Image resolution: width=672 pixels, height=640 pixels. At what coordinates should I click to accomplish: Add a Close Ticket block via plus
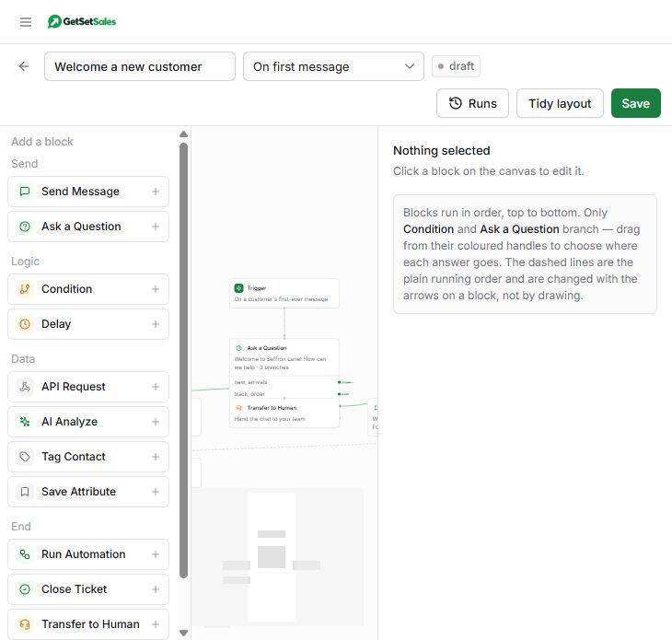pos(156,589)
